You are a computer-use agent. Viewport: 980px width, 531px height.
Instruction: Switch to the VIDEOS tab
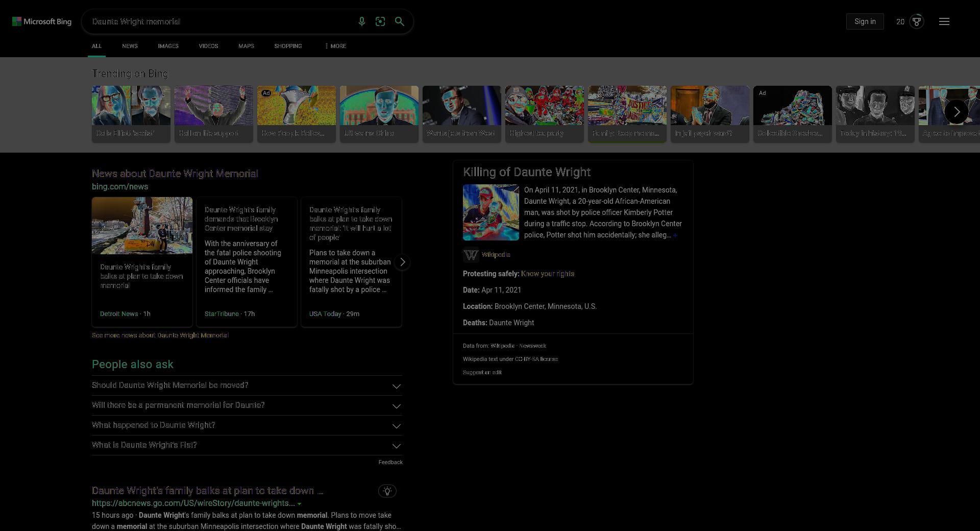208,46
